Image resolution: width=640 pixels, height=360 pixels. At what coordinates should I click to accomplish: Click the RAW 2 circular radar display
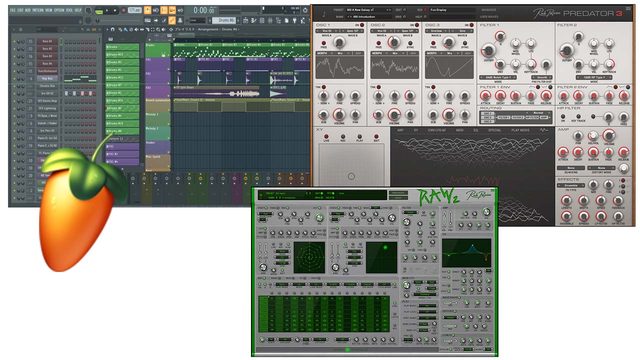coord(309,258)
